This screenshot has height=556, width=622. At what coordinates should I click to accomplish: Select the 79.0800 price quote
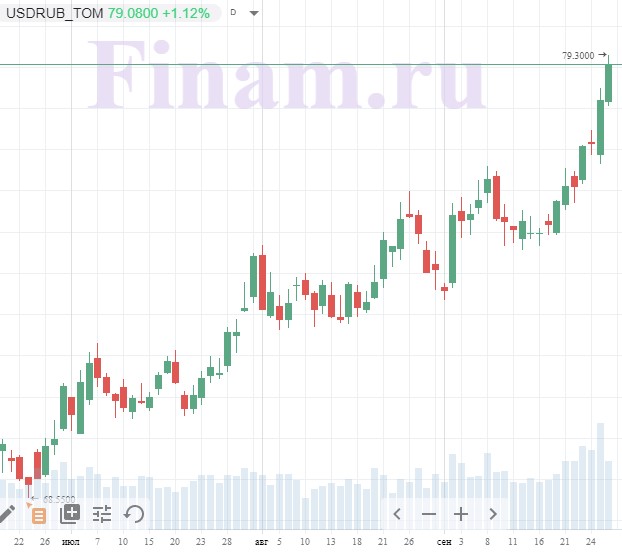[133, 13]
